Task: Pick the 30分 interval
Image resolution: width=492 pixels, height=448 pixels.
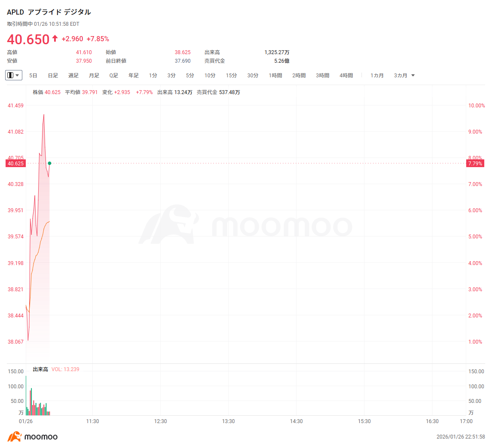Action: click(253, 76)
